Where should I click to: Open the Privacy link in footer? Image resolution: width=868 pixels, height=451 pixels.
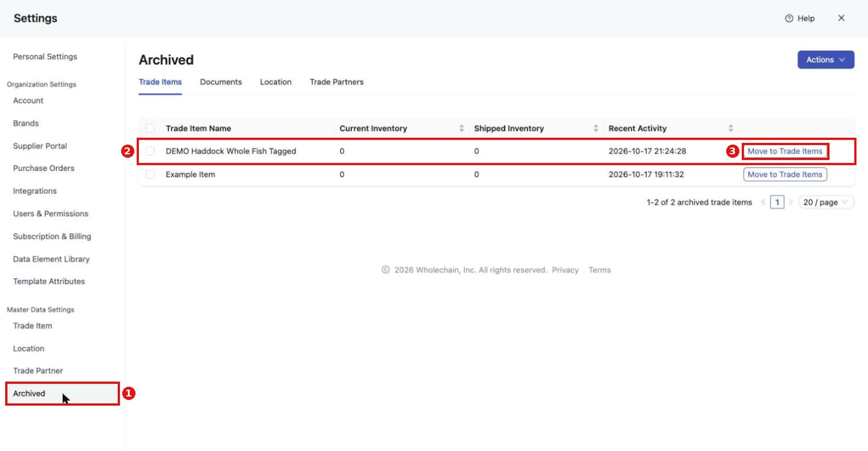coord(565,270)
